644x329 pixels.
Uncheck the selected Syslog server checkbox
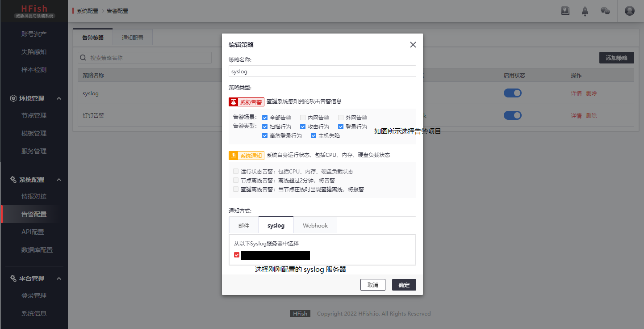237,255
